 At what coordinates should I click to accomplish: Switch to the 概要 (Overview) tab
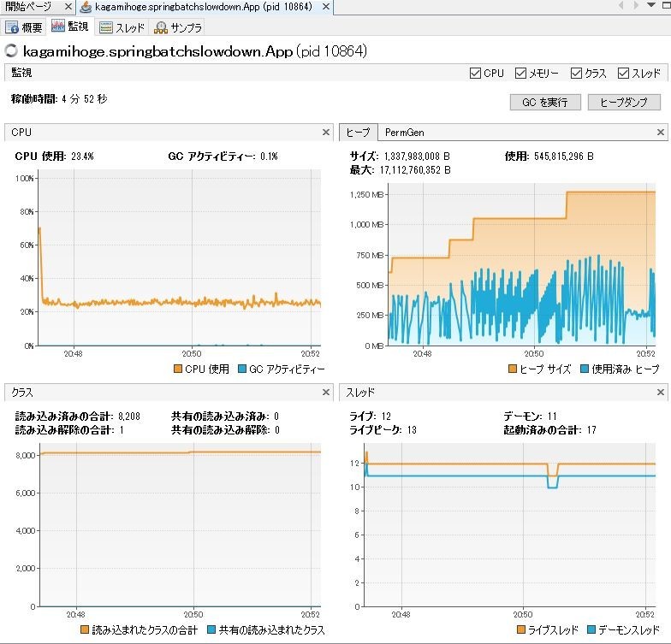[x=24, y=27]
